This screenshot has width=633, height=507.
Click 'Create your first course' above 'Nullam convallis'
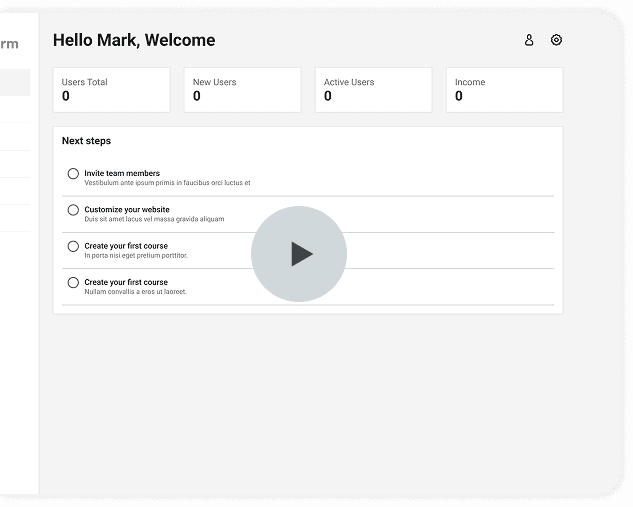coord(126,282)
